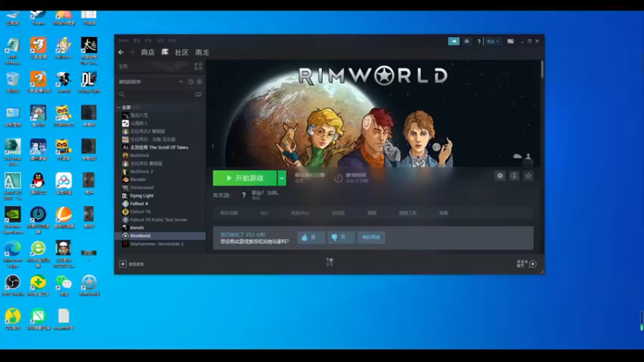Click the Steam announcements megaphone icon
Image resolution: width=644 pixels, height=362 pixels.
(x=454, y=42)
